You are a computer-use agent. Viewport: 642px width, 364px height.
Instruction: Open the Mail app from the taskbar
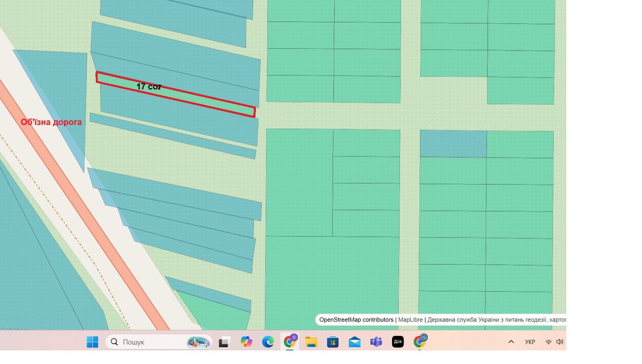354,342
